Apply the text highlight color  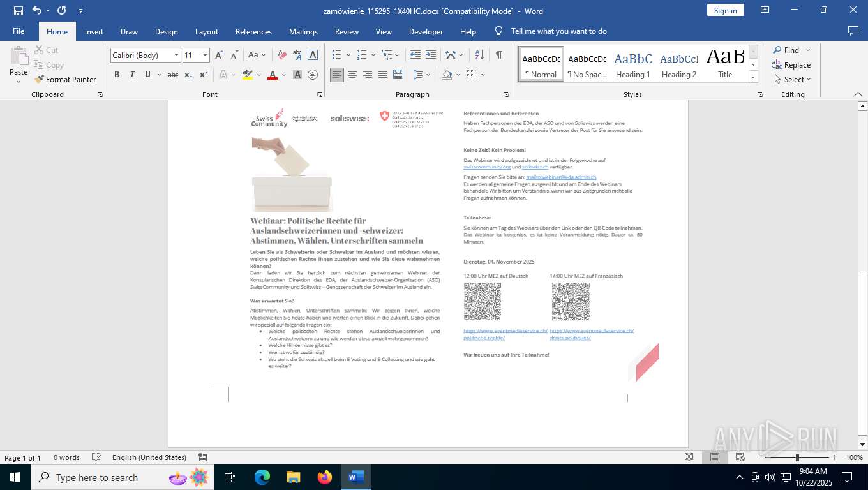(248, 75)
